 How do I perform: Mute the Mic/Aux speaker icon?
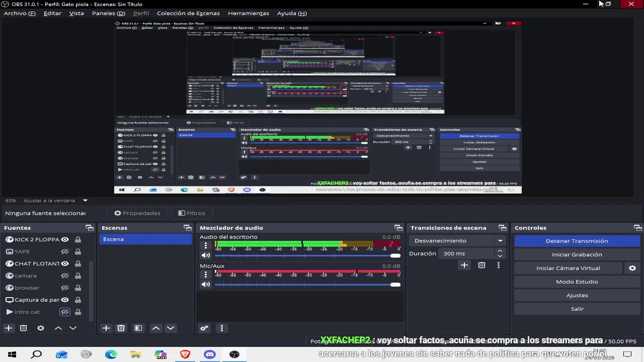point(205,285)
